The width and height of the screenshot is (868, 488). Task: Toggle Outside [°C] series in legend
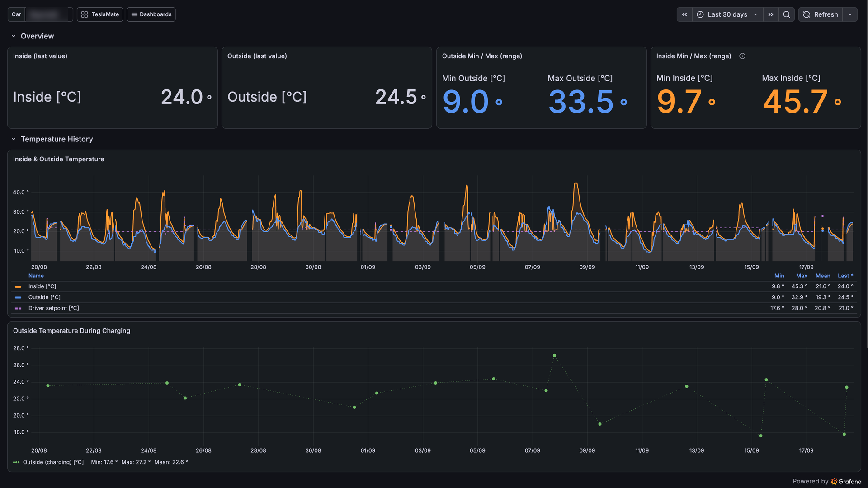(44, 297)
